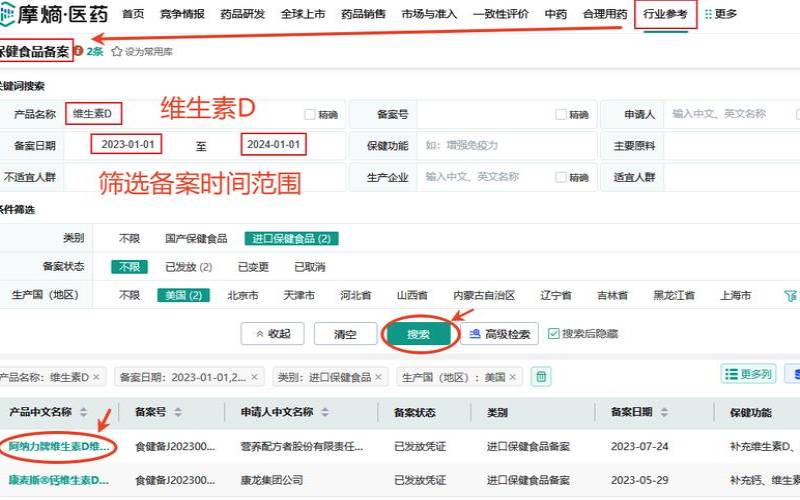Select 内蒙古自治区 region filter

pos(484,295)
